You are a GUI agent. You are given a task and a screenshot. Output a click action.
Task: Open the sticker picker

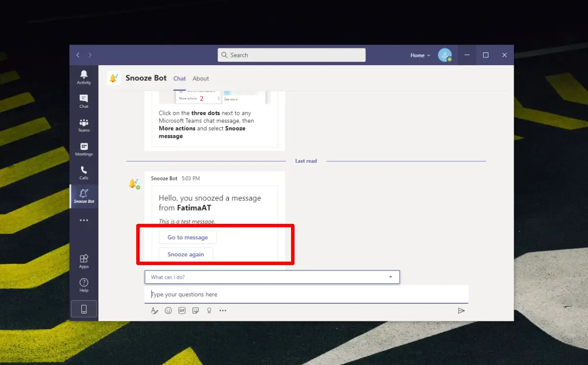point(196,311)
